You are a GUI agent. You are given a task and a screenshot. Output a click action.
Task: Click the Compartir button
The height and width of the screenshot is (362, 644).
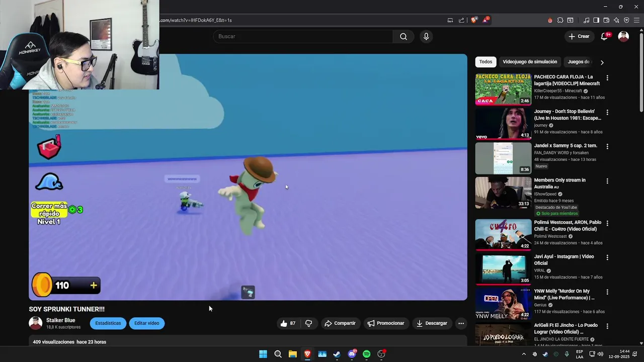pos(340,323)
